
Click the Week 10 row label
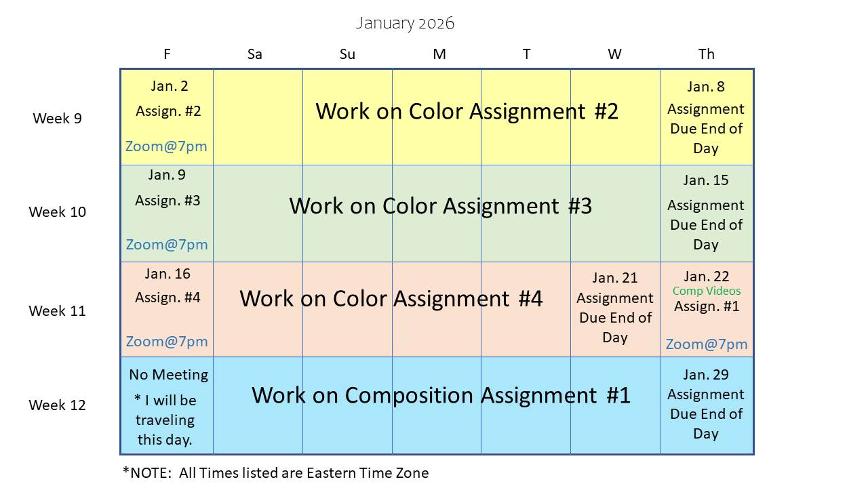click(x=57, y=211)
